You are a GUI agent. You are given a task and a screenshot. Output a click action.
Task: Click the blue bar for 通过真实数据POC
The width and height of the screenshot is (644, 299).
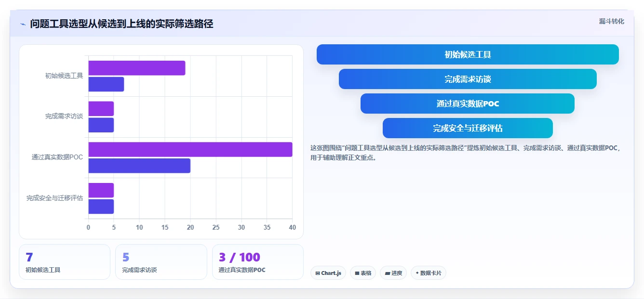point(139,166)
